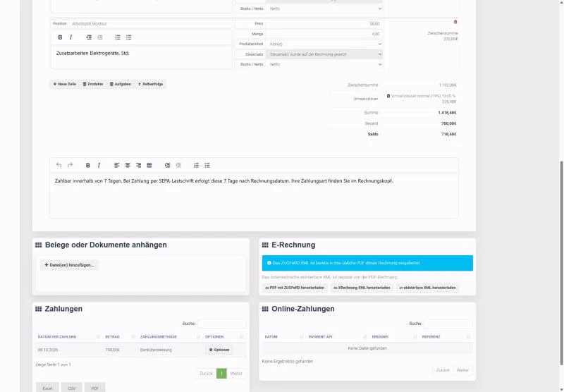Increase indent in the payment terms editor
564x392 pixels.
click(x=167, y=165)
